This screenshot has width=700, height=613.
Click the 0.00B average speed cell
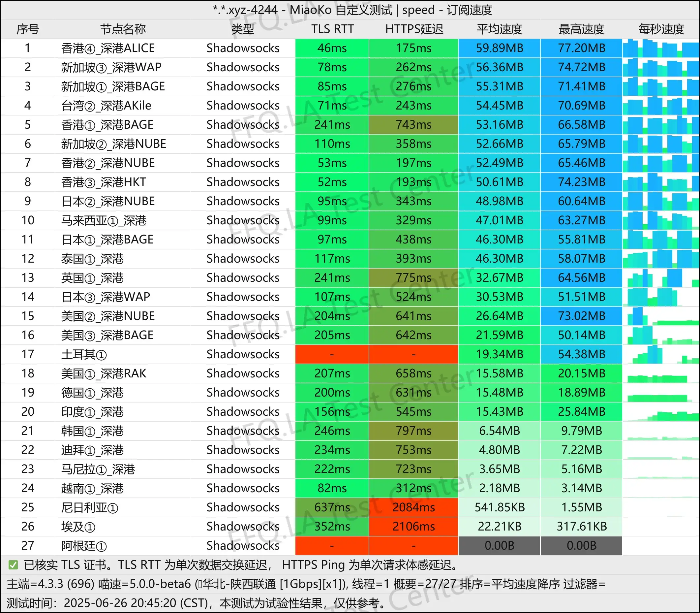(x=500, y=546)
